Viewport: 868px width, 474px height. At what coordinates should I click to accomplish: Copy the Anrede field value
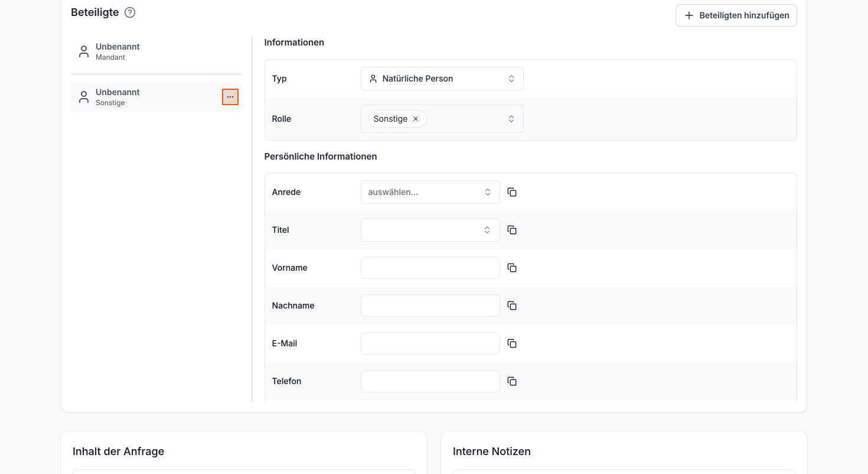[x=512, y=192]
